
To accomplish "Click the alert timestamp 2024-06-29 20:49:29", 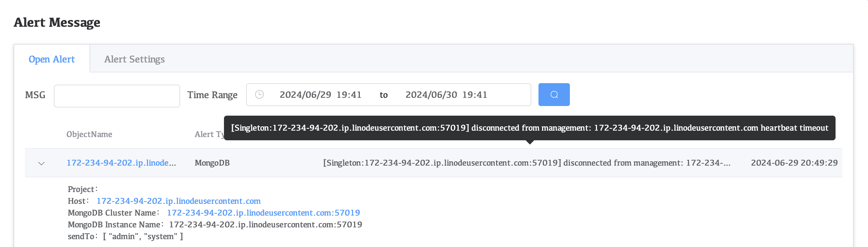I will (794, 163).
